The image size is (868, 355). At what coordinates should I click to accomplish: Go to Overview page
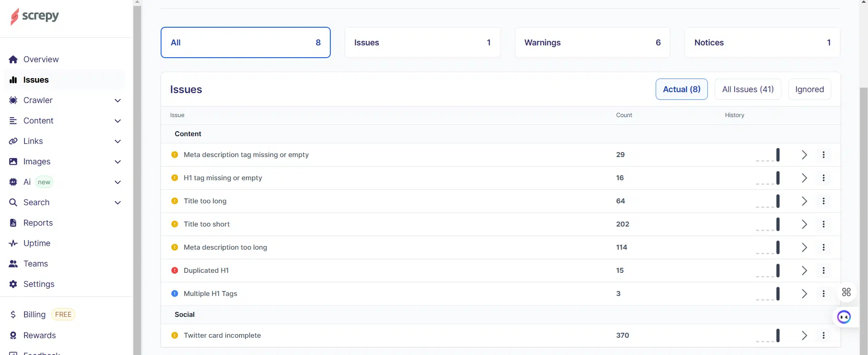pyautogui.click(x=41, y=59)
